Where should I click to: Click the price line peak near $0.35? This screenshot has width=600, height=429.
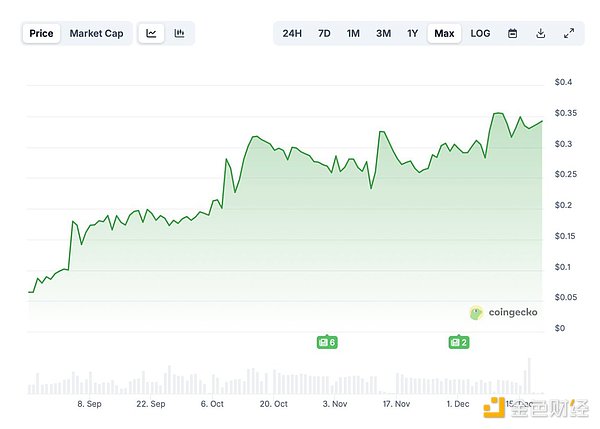(498, 114)
